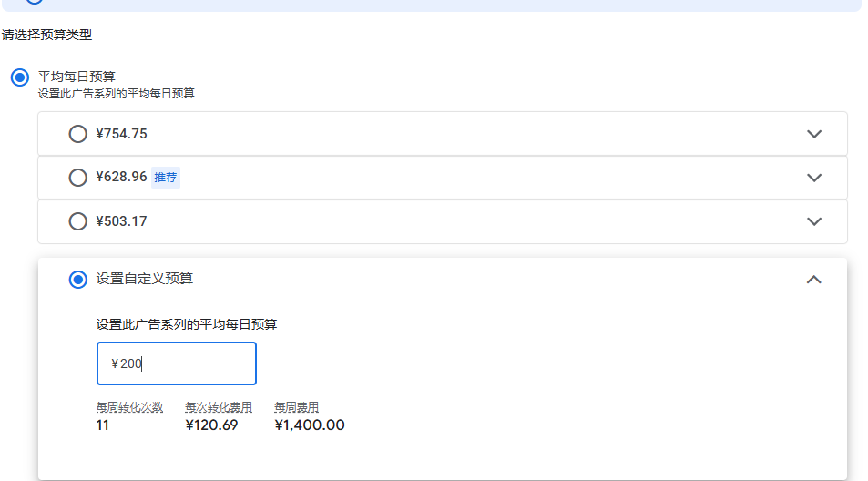Expand the ¥628.96 budget details chevron
Viewport: 868px width, 481px height.
(x=813, y=178)
